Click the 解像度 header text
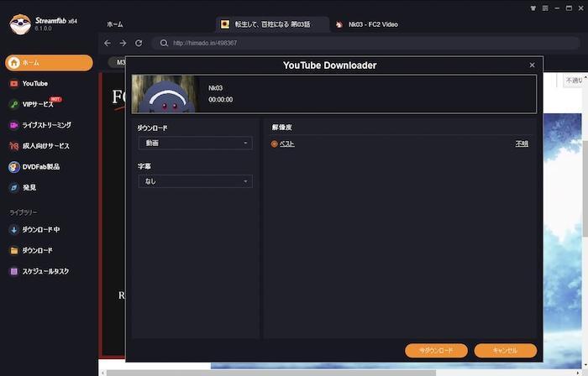The image size is (588, 376). click(282, 128)
